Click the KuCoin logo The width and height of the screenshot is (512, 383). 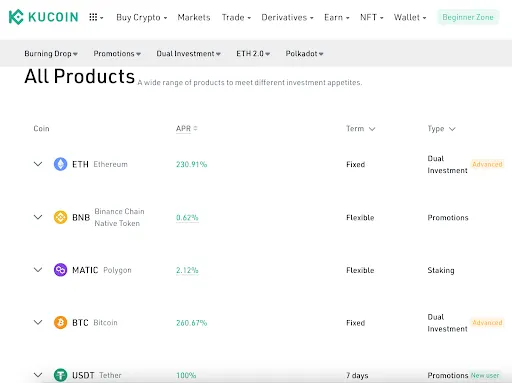pyautogui.click(x=43, y=17)
